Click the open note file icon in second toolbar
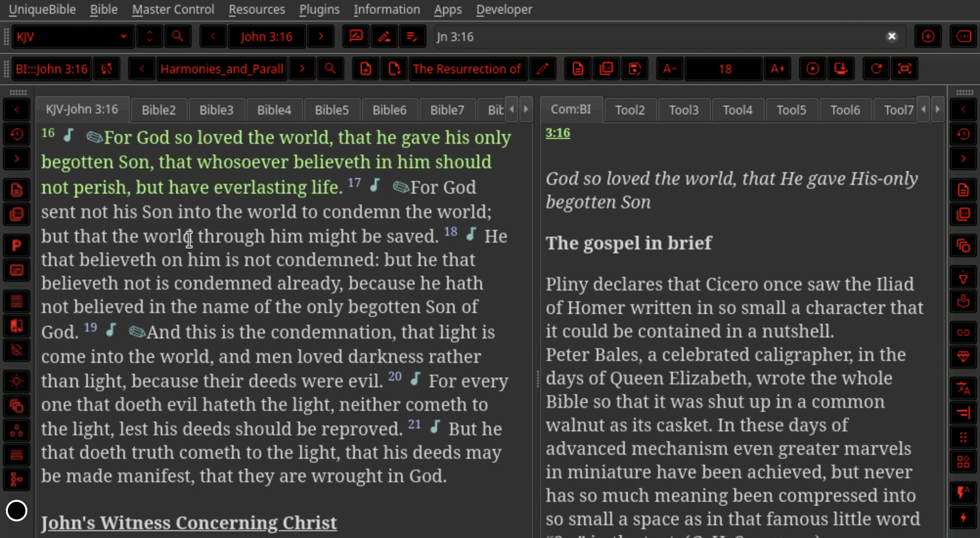Screen dimensions: 980x538 click(x=394, y=69)
